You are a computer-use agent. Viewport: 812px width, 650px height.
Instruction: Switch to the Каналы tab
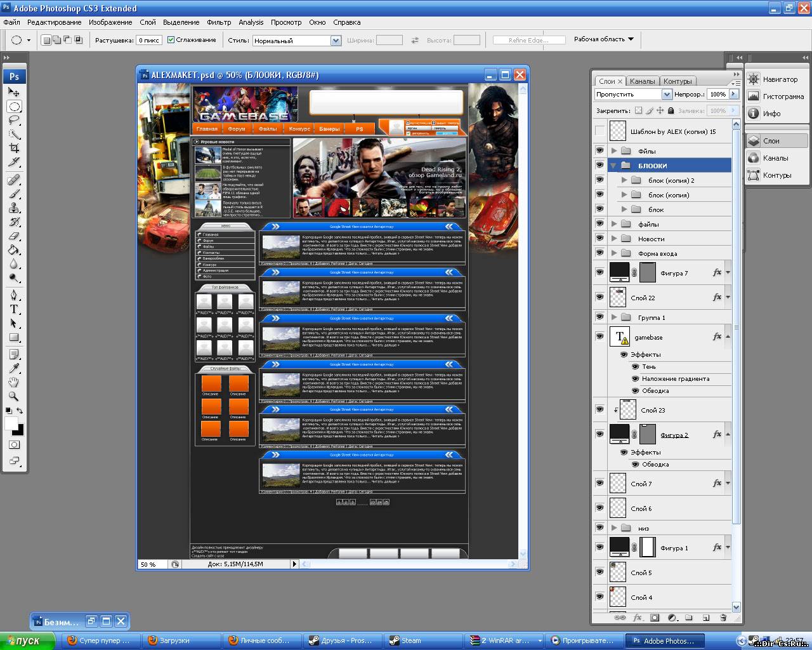642,81
